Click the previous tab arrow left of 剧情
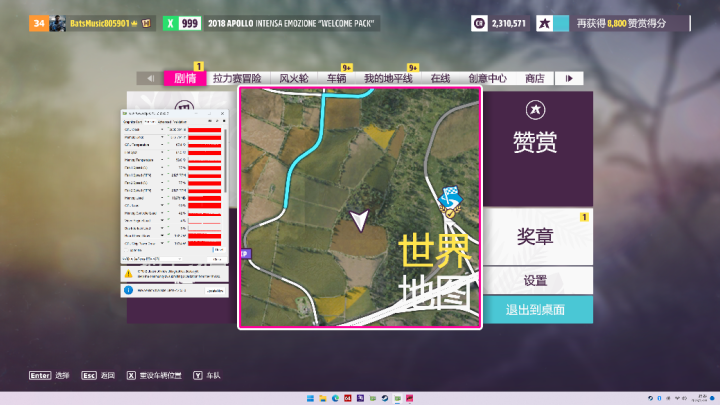 coord(151,79)
